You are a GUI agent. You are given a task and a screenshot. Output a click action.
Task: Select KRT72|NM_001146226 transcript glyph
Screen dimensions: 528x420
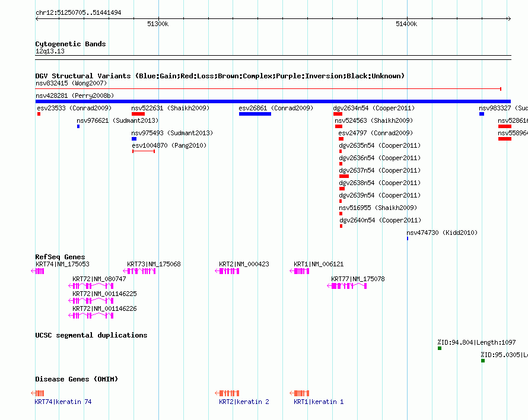point(91,316)
